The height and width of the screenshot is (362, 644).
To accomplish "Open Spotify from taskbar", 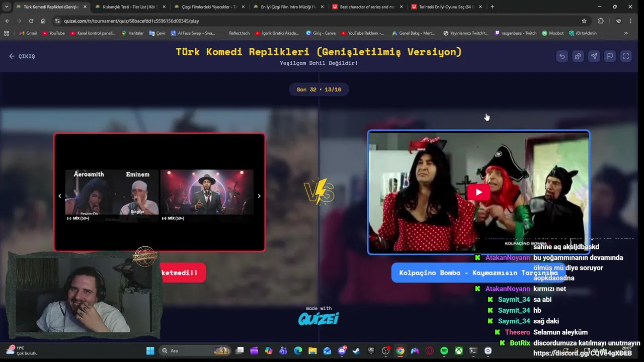I will pyautogui.click(x=444, y=351).
